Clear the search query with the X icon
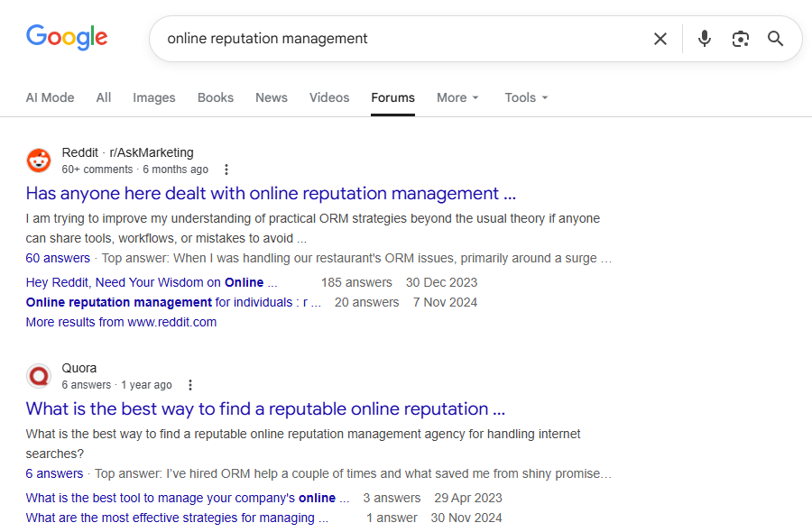Image resolution: width=812 pixels, height=532 pixels. tap(660, 39)
